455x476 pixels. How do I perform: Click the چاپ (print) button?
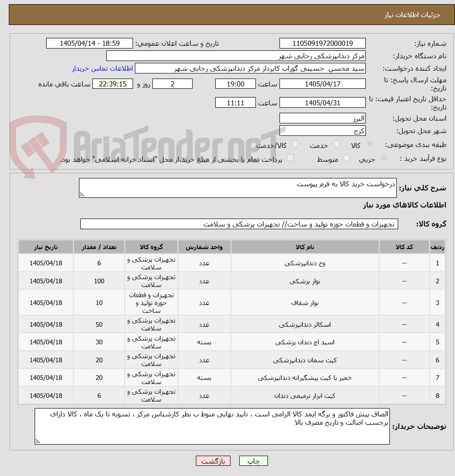point(254,461)
